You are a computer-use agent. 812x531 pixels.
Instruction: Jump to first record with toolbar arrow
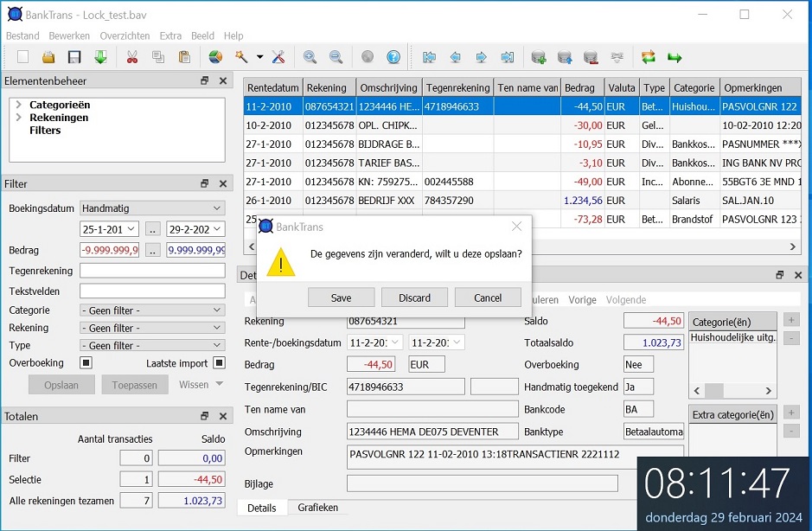[429, 57]
